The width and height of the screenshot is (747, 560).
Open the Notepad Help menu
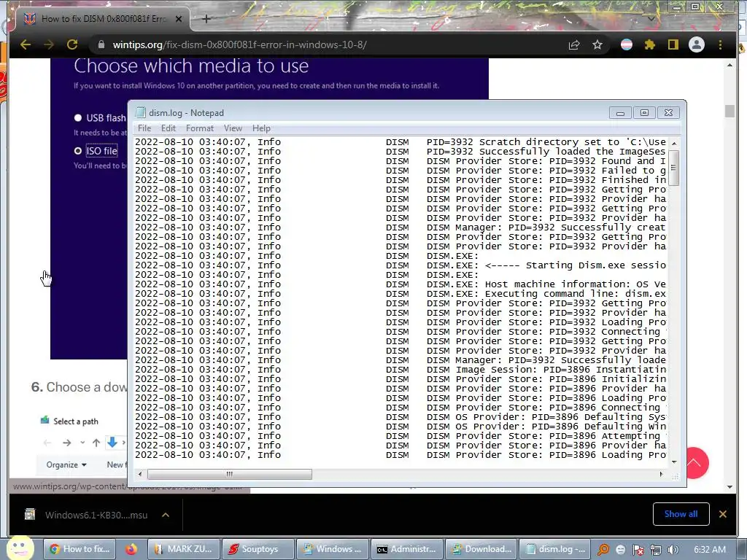point(261,128)
